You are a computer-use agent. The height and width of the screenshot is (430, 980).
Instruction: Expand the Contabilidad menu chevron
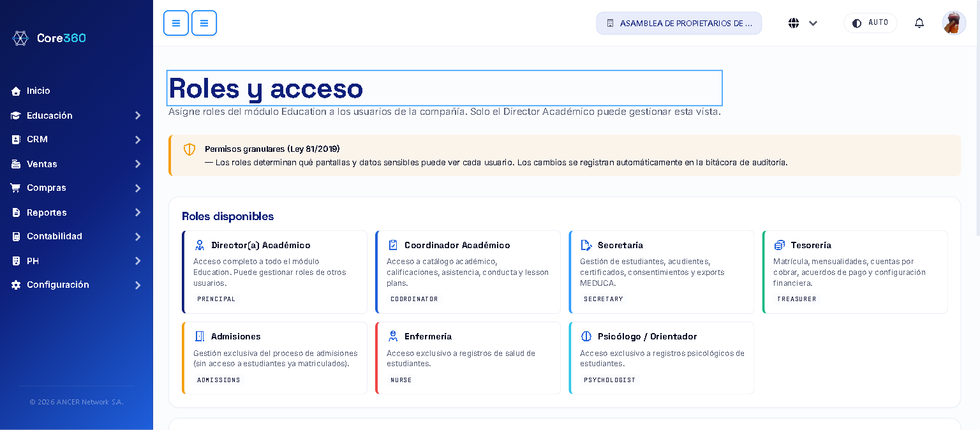[137, 237]
